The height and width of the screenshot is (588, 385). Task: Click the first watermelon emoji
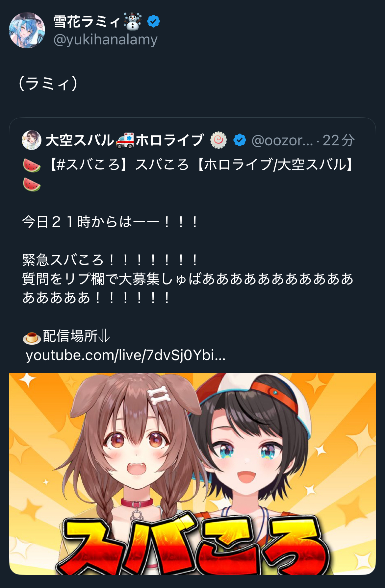click(x=32, y=165)
